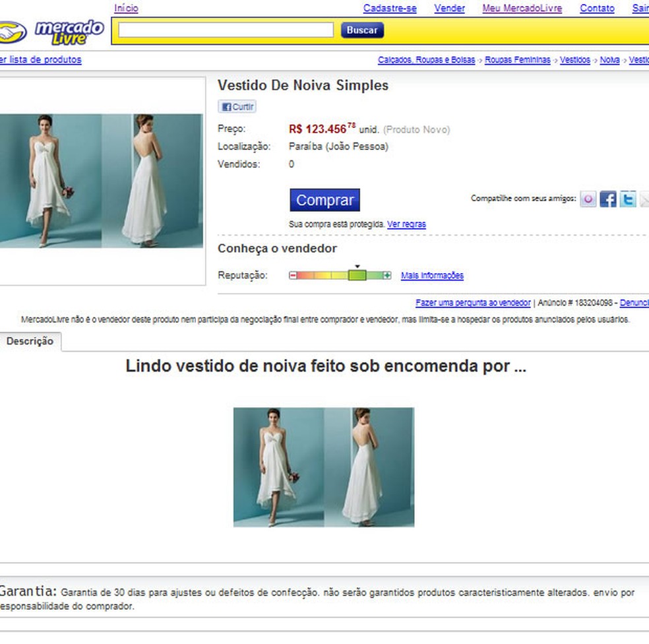Viewport: 649px width, 644px height.
Task: Click the red minus reputation icon
Action: pos(293,275)
